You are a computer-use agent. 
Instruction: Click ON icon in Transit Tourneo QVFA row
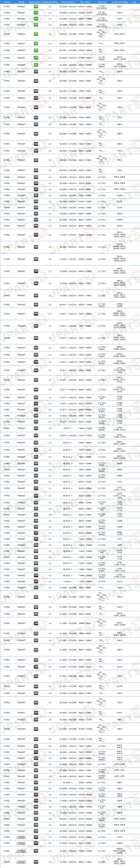point(36,837)
